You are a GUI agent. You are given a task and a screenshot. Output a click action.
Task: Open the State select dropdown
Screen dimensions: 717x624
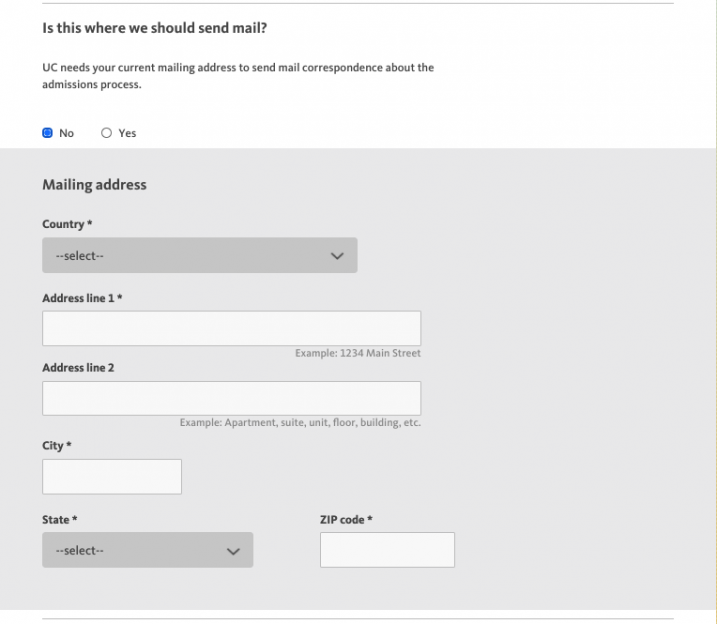147,550
